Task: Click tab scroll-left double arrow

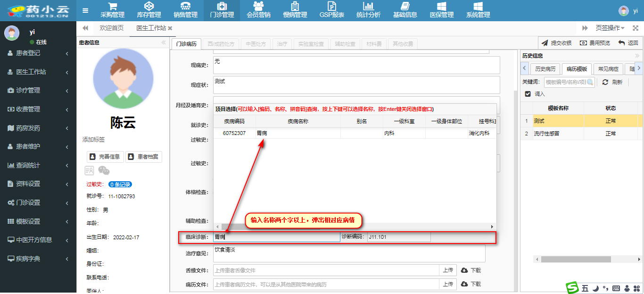Action: pyautogui.click(x=85, y=28)
